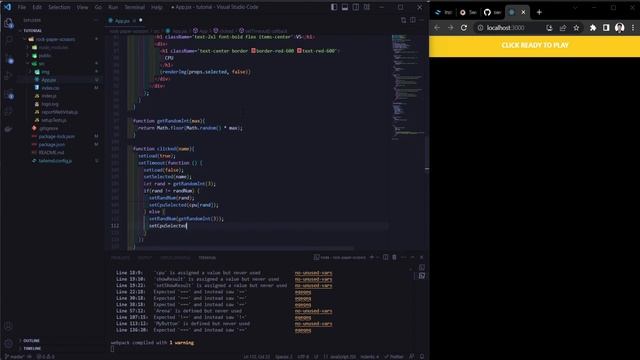Click the split editor right icon

tap(413, 20)
